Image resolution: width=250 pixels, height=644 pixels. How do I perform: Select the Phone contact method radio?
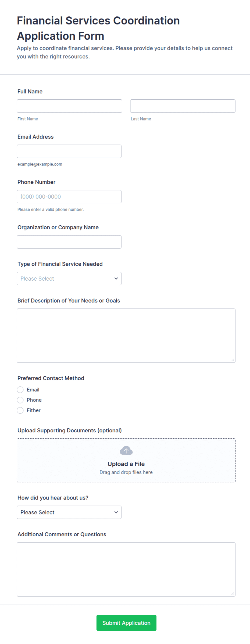[x=20, y=400]
